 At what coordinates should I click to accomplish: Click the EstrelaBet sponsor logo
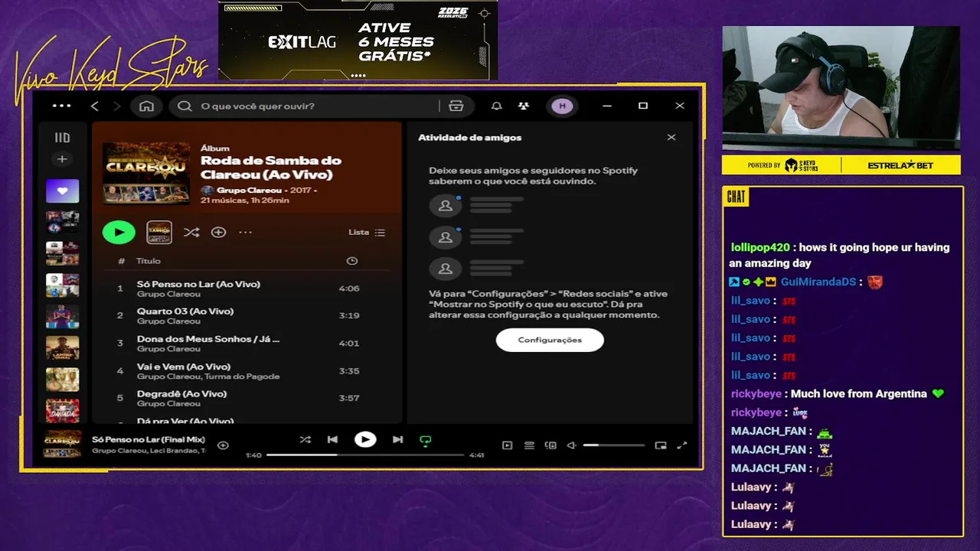pos(900,165)
